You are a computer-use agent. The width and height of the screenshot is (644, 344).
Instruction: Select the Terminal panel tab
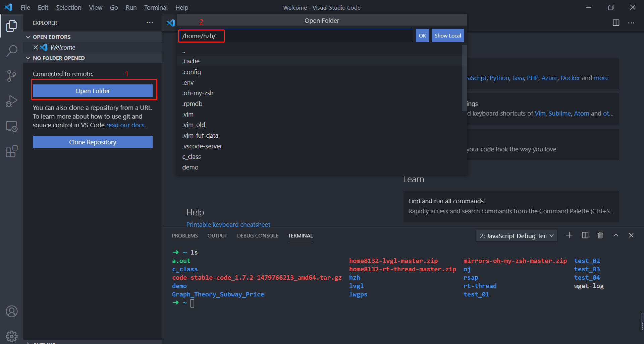pyautogui.click(x=300, y=235)
